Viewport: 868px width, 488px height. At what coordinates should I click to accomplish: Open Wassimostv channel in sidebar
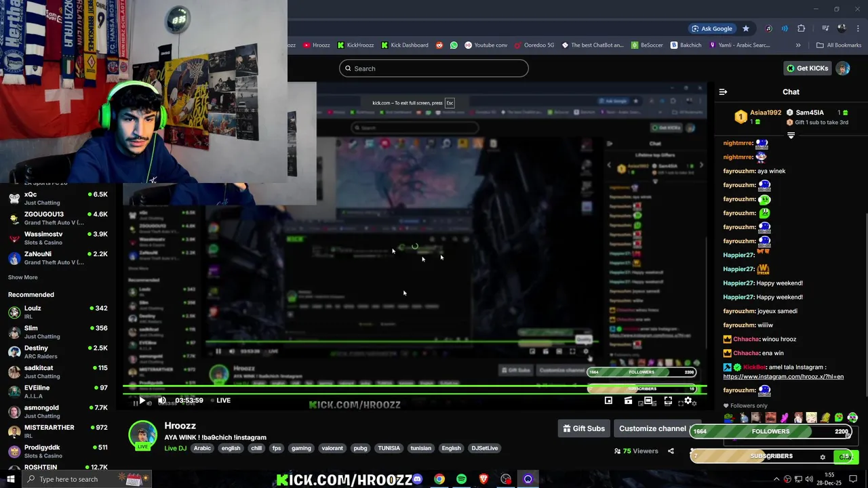[58, 238]
